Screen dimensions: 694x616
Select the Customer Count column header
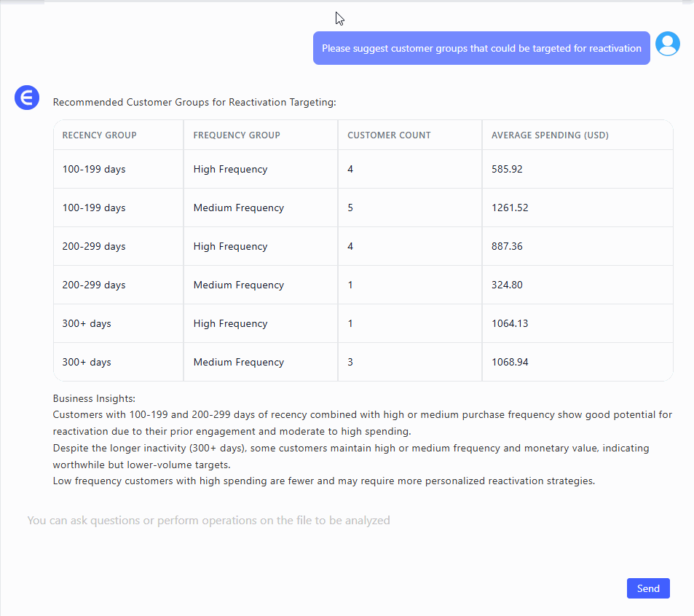point(389,135)
